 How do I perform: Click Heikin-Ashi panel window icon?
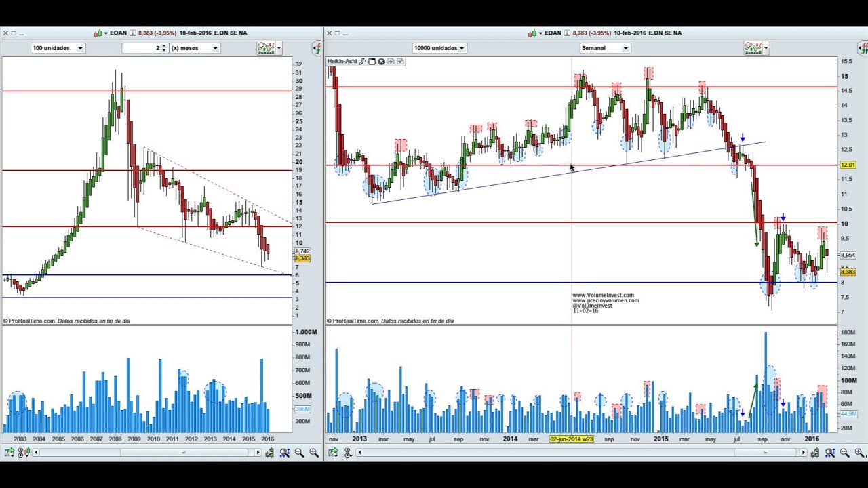[372, 62]
